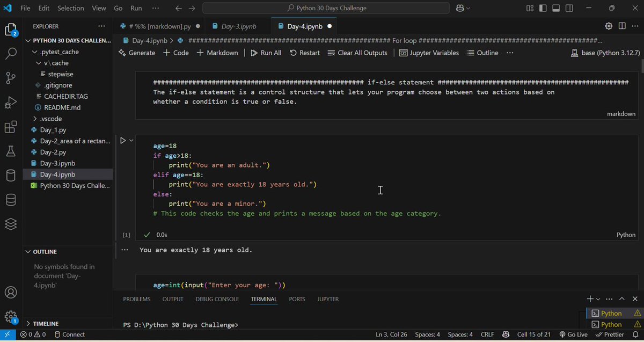
Task: Open the Manage gear in activity bar
Action: tap(11, 317)
